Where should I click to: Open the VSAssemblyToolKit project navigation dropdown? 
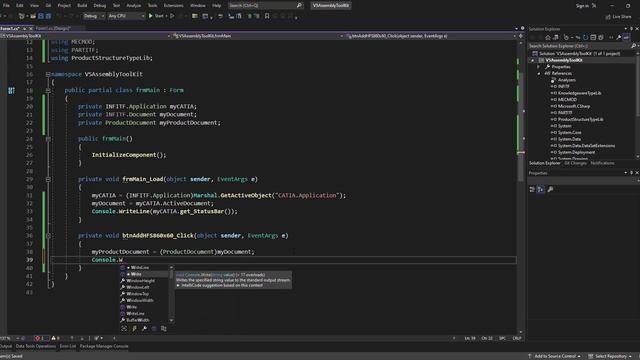[x=86, y=36]
